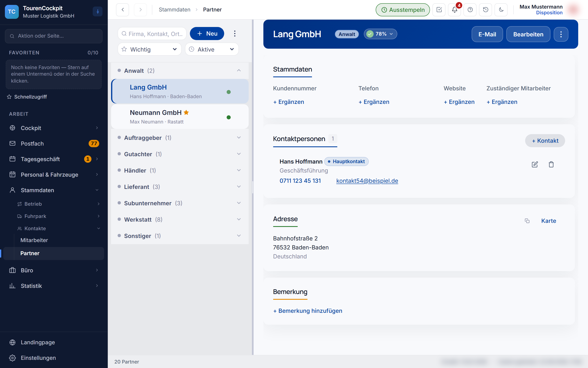This screenshot has width=588, height=368.
Task: Add a contact with + Kontakt
Action: (x=545, y=141)
